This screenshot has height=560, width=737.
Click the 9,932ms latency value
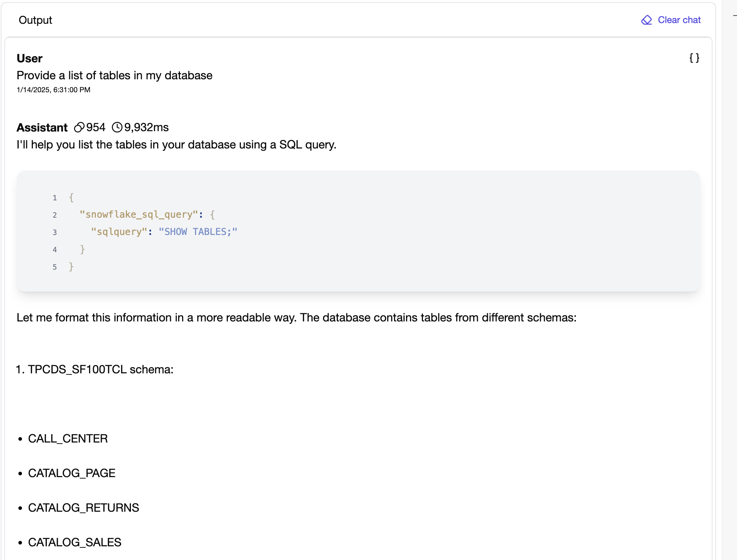pos(146,127)
